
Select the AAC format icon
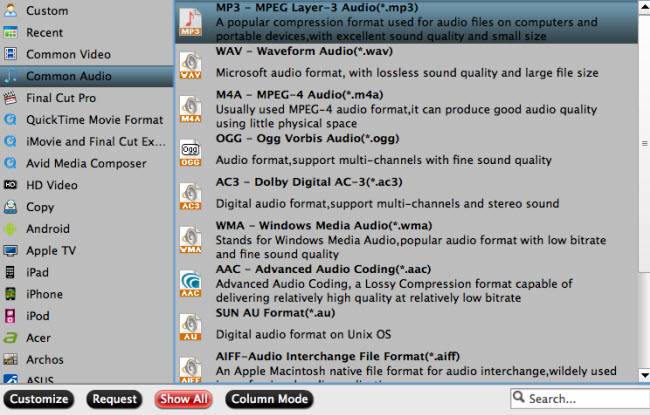190,284
